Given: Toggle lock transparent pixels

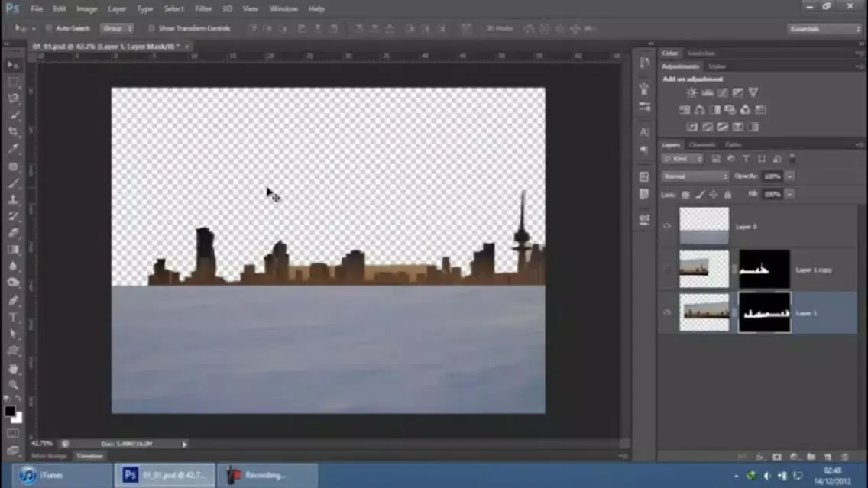Looking at the screenshot, I should 686,194.
